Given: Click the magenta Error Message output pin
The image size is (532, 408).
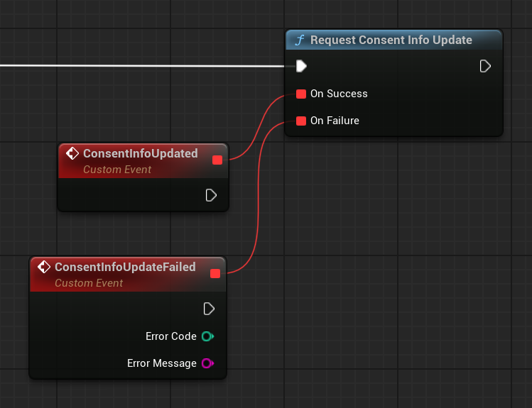Looking at the screenshot, I should 207,363.
